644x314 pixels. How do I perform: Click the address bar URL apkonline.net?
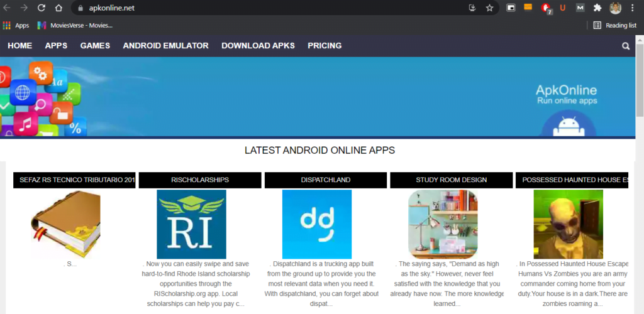pos(112,8)
